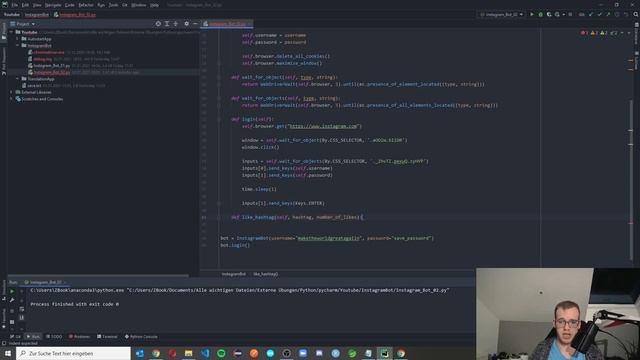Screen dimensions: 640x360
Task: Expand the AutobahnApp folder arrow
Action: coord(18,39)
